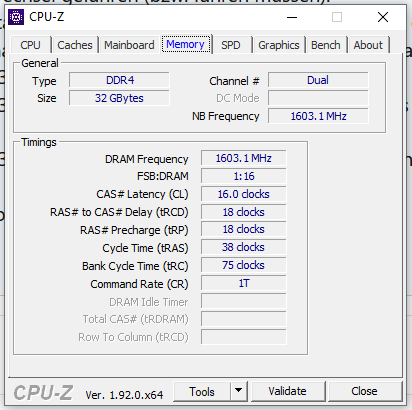Click the empty Row To Column field
The height and width of the screenshot is (410, 412).
point(244,337)
